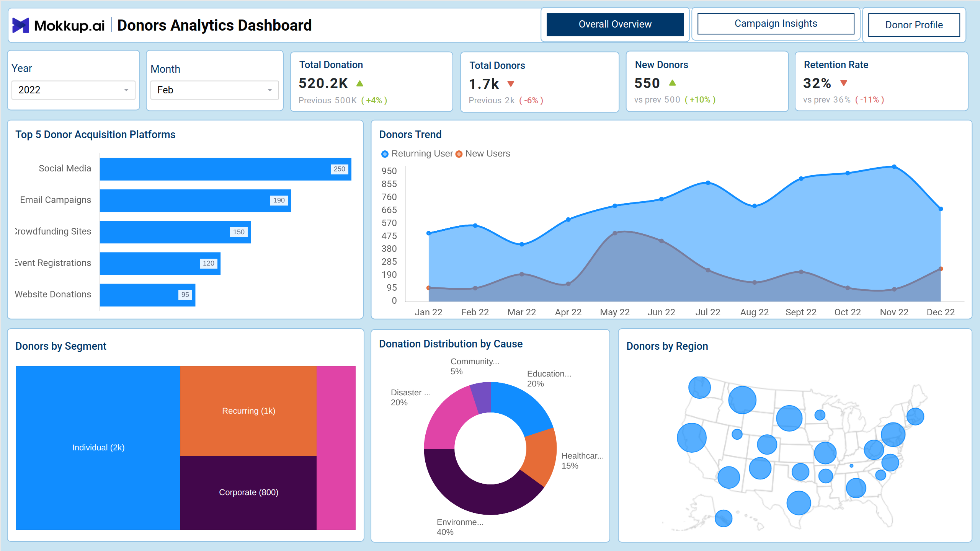Click the red down arrow beside Retention Rate

844,83
